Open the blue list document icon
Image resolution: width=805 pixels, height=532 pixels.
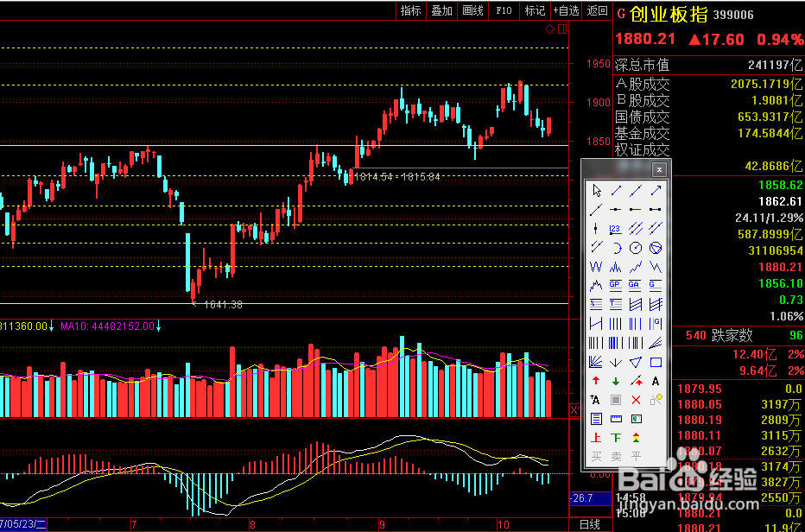click(596, 419)
